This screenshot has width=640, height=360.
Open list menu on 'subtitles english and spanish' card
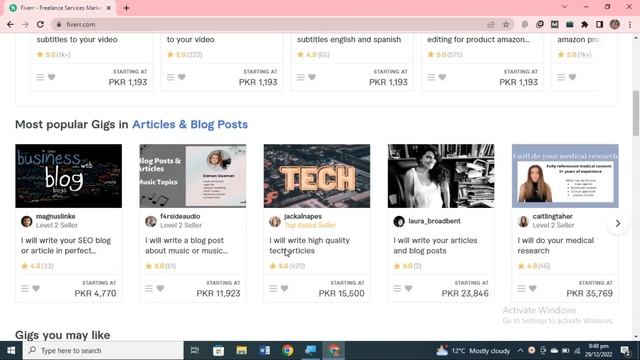pyautogui.click(x=300, y=77)
